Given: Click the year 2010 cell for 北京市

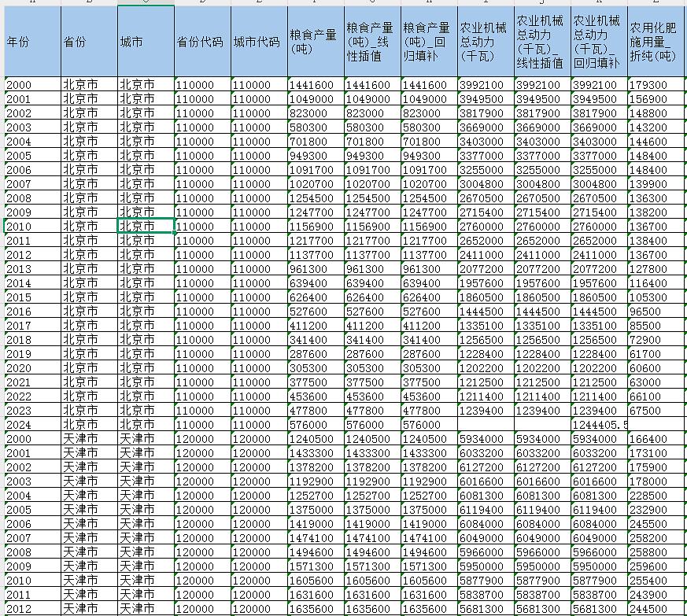Looking at the screenshot, I should 32,226.
